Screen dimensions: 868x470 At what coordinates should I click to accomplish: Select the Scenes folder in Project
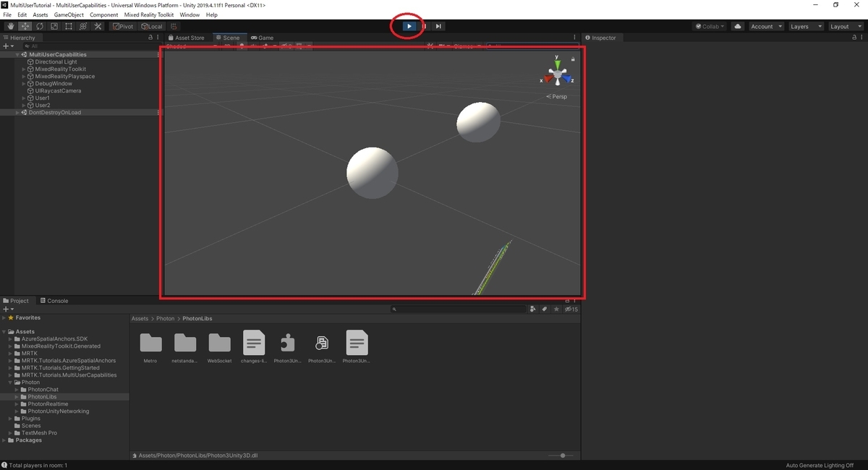point(31,426)
